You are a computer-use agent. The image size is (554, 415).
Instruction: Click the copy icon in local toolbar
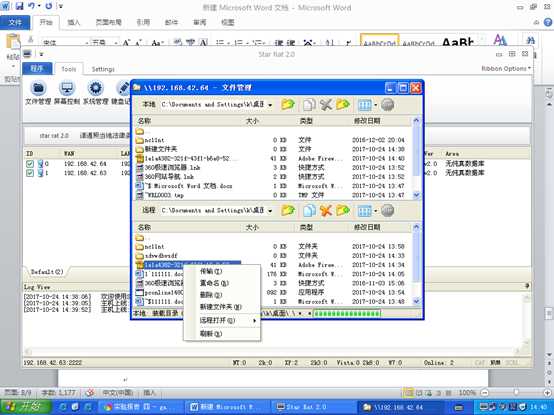[309, 105]
